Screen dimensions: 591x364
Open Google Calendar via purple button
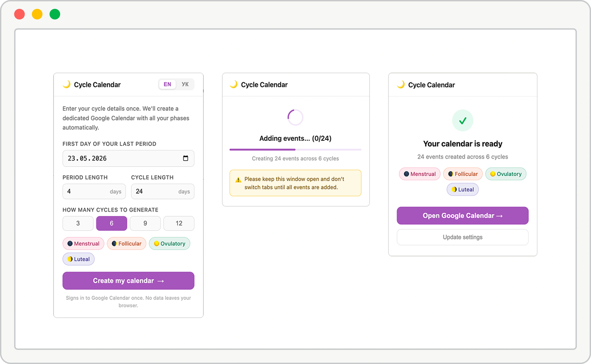click(x=462, y=216)
